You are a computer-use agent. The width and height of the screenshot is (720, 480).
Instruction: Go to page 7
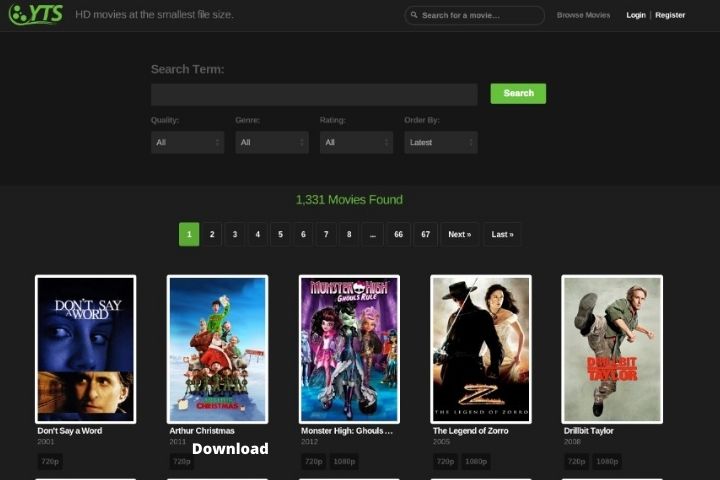pos(326,234)
